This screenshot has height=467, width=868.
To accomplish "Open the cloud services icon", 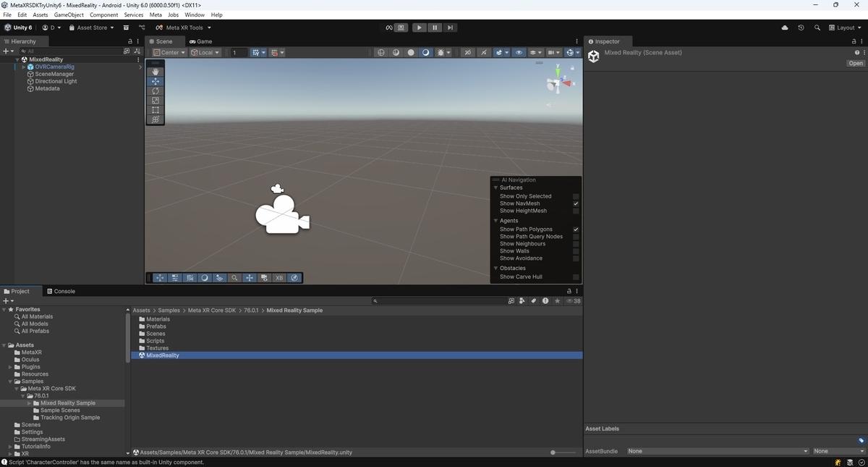I will click(785, 28).
